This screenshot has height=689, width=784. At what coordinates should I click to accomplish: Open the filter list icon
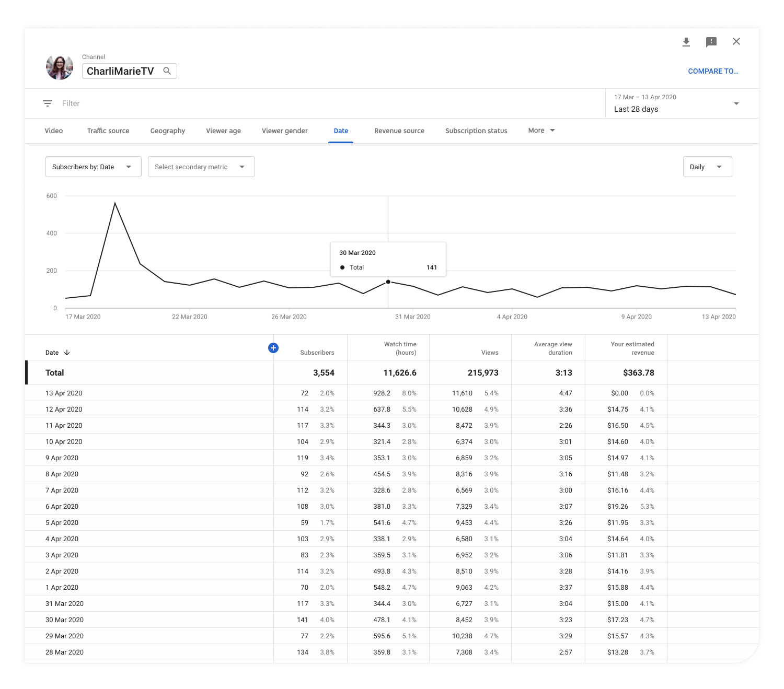coord(48,103)
